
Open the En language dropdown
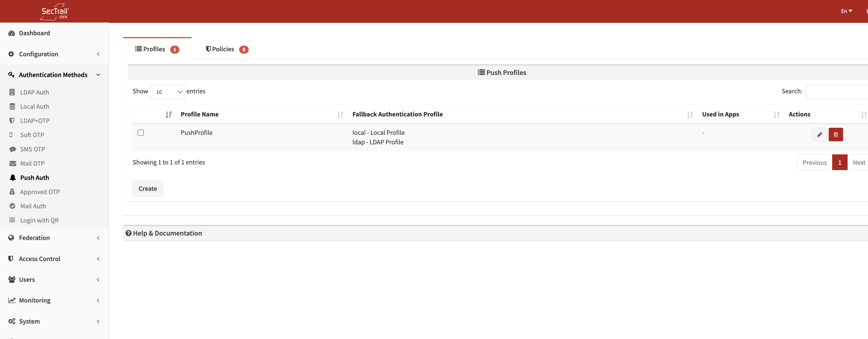[846, 11]
